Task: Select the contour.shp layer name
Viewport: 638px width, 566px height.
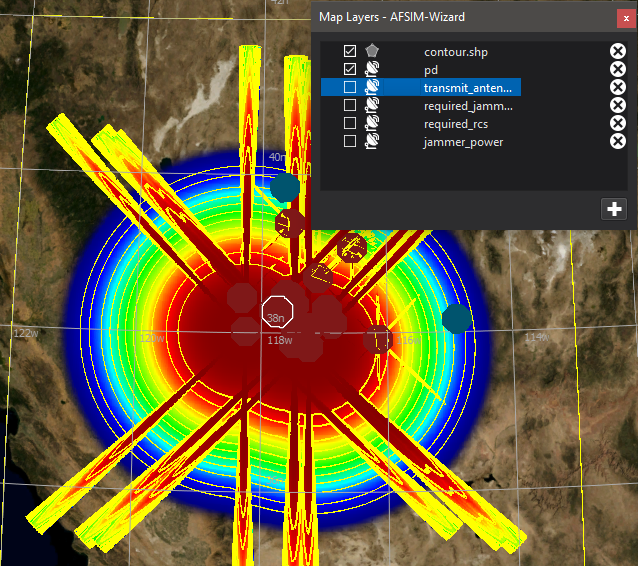Action: pos(456,52)
